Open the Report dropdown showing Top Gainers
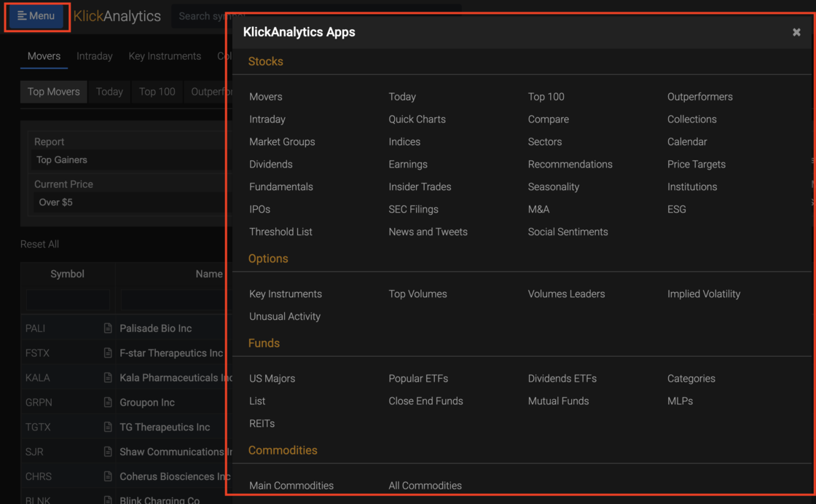This screenshot has height=504, width=816. 130,160
